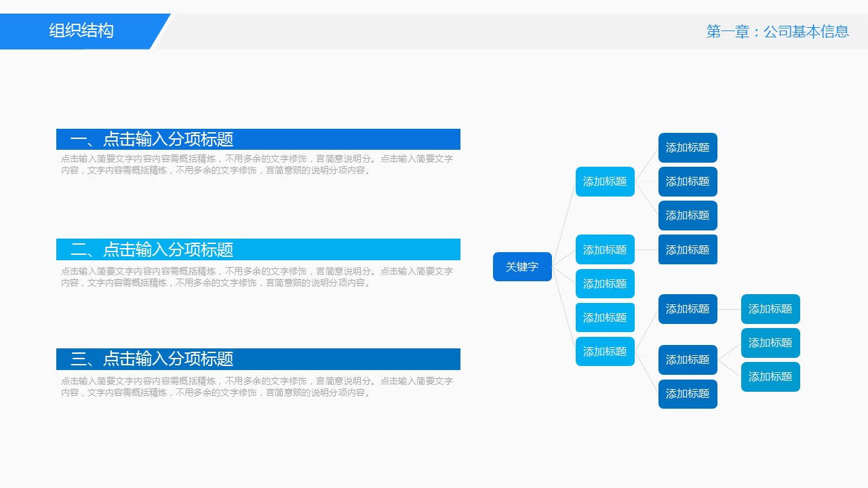Click the dark-blue 添加标题 node with two child nodes

click(x=688, y=360)
